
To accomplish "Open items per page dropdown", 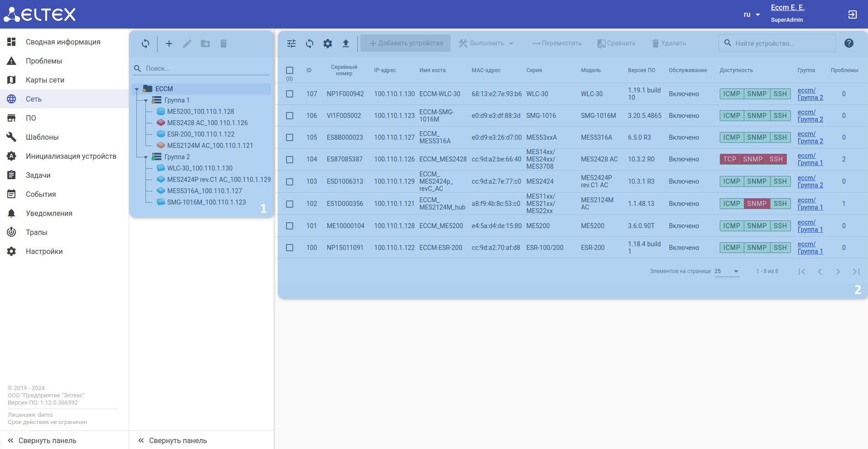I will click(727, 271).
